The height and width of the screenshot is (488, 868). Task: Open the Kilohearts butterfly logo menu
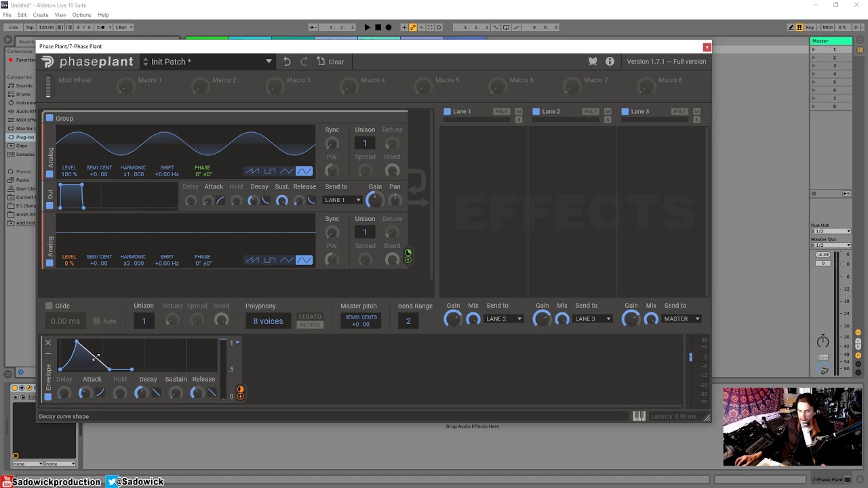click(593, 62)
